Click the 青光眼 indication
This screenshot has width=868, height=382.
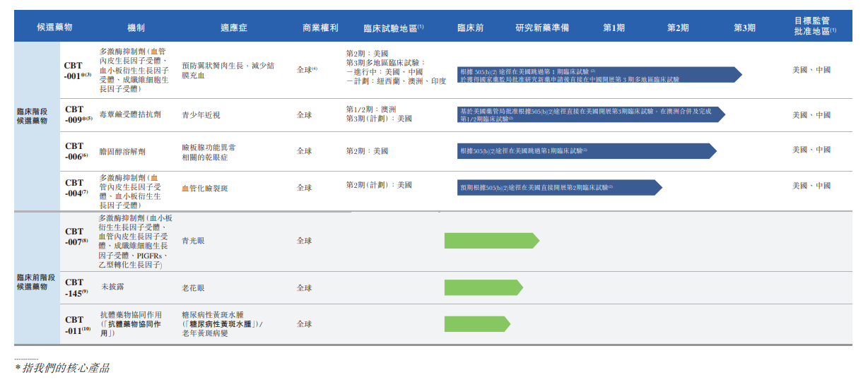point(194,241)
